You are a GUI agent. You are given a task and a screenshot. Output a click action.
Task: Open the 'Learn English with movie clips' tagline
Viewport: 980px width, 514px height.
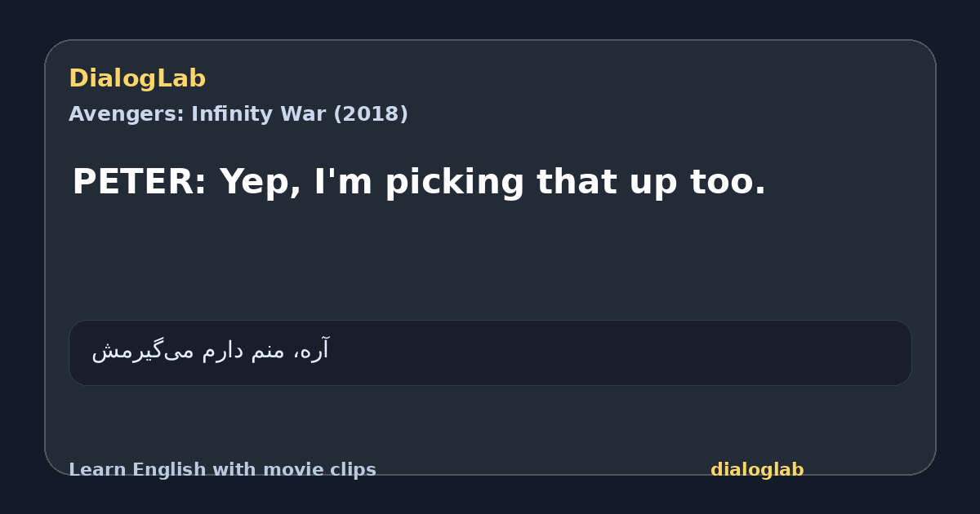(x=222, y=470)
